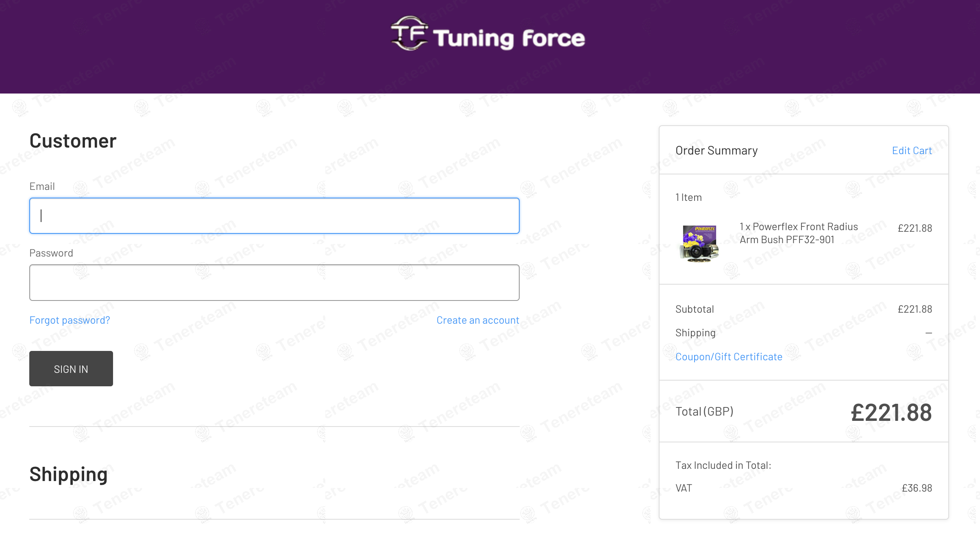
Task: Click the Order Summary heading
Action: [716, 150]
